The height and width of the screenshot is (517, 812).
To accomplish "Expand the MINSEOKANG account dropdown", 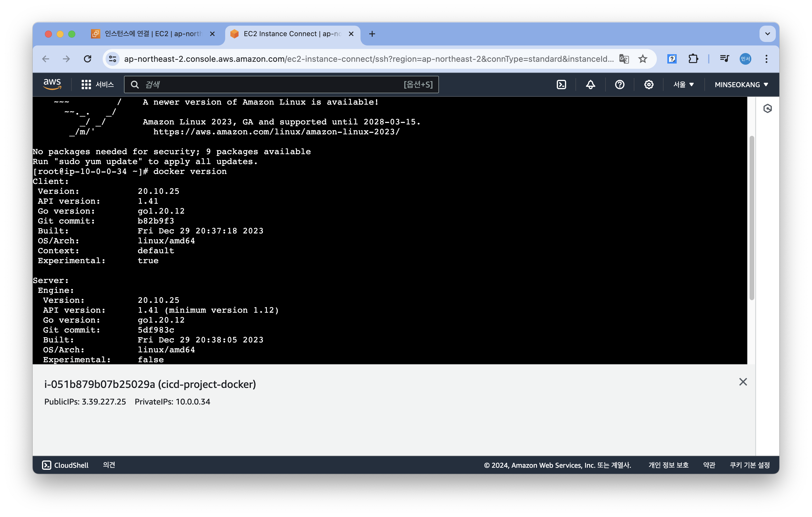I will (x=741, y=85).
